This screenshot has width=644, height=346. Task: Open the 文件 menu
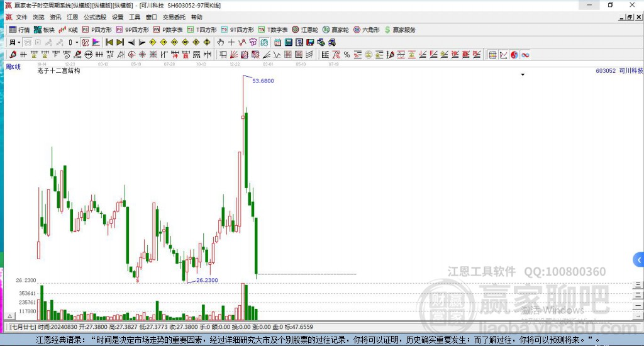21,17
